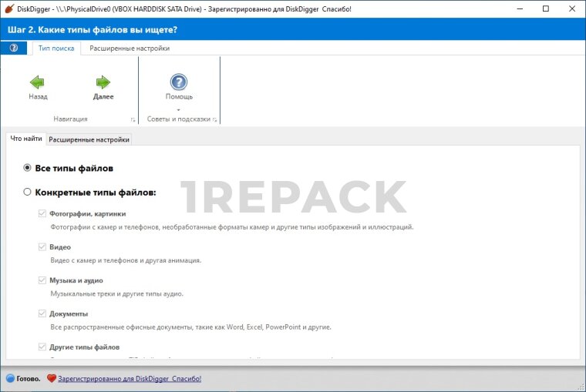Click the green Далее next arrow
This screenshot has height=392, width=586.
(103, 82)
